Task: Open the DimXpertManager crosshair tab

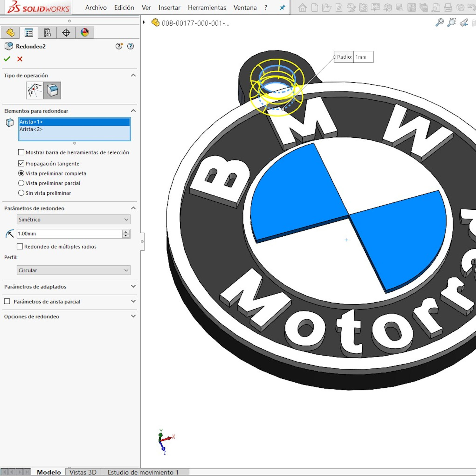Action: [66, 33]
